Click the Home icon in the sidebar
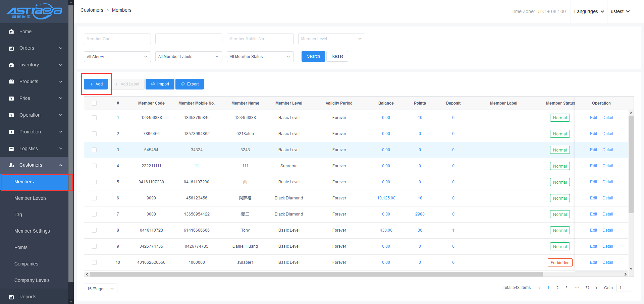This screenshot has width=644, height=304. tap(11, 32)
